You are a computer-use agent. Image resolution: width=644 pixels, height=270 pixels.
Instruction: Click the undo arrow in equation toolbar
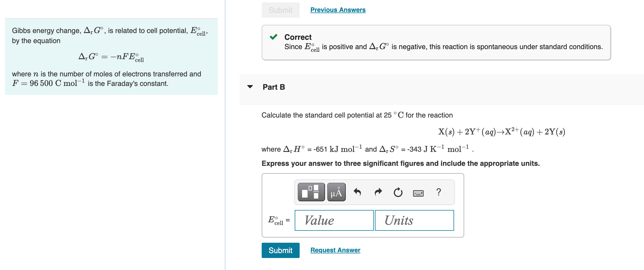[358, 192]
